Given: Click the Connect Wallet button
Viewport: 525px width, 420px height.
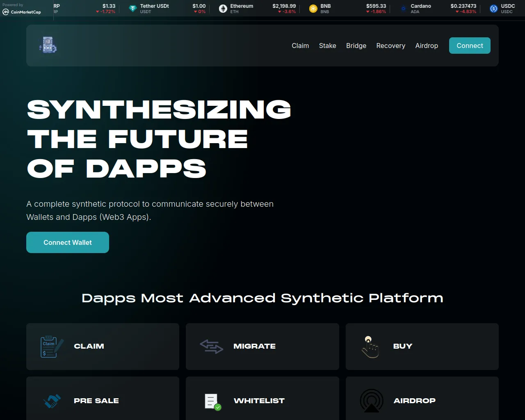Looking at the screenshot, I should point(68,242).
